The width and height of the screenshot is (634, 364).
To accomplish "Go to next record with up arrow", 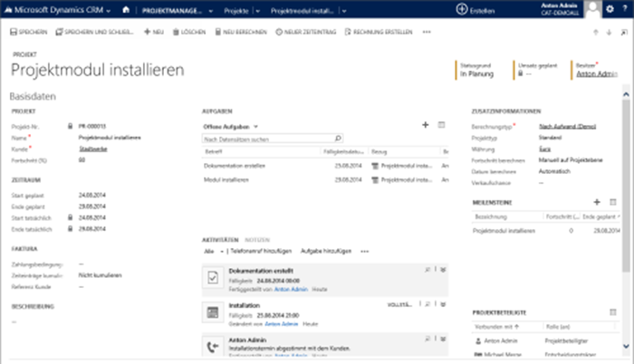I will [x=595, y=32].
